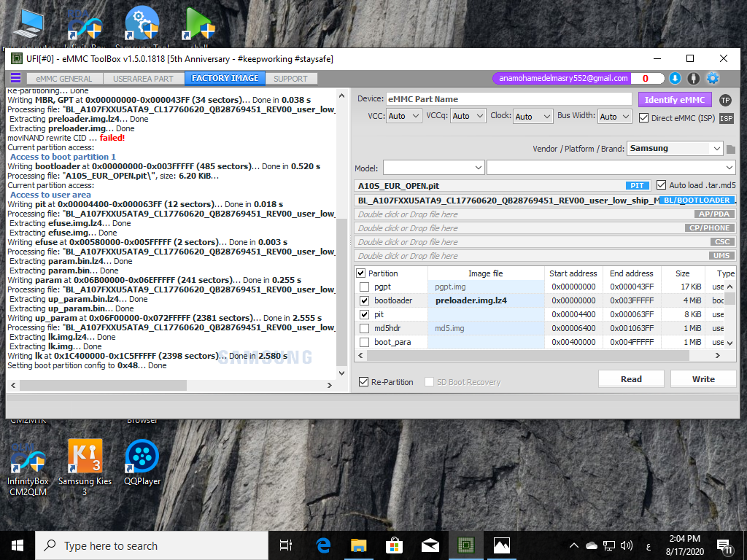Open the Clock dropdown
The image size is (747, 560).
point(533,116)
